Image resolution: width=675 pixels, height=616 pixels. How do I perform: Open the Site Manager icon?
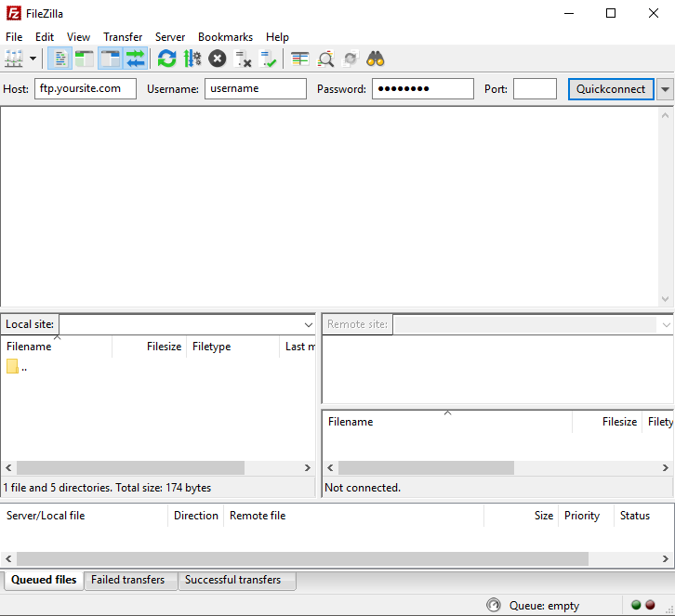pyautogui.click(x=14, y=59)
